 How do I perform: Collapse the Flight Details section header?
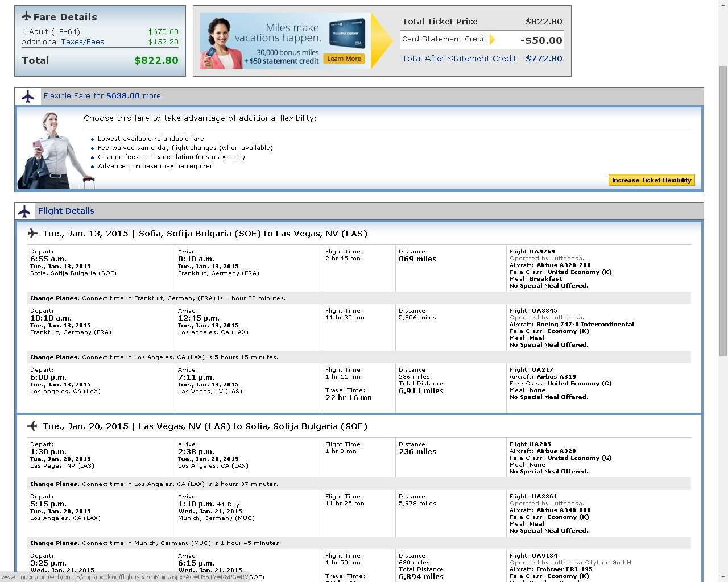click(66, 211)
